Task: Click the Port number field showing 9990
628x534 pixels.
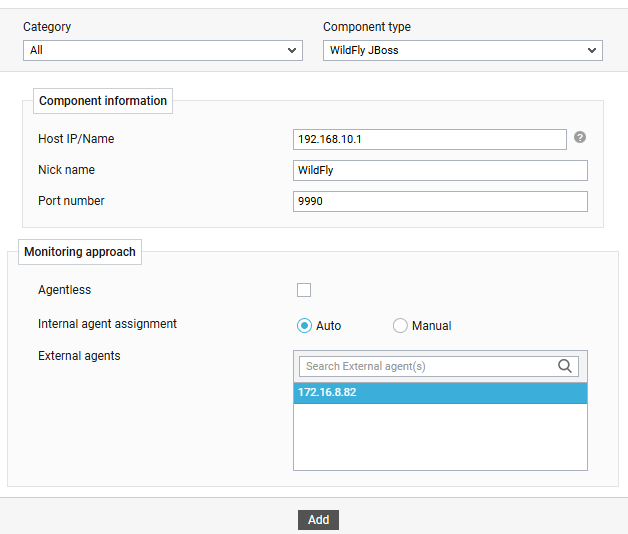Action: pyautogui.click(x=440, y=201)
